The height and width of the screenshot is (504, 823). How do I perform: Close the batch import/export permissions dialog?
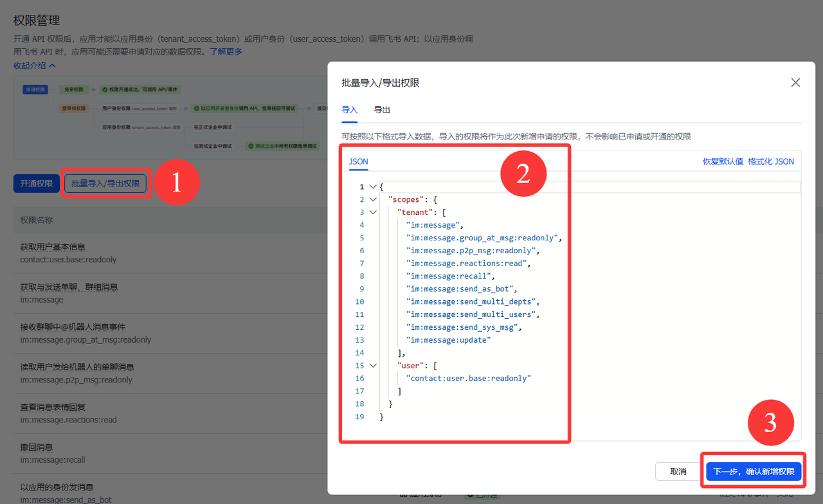click(795, 83)
